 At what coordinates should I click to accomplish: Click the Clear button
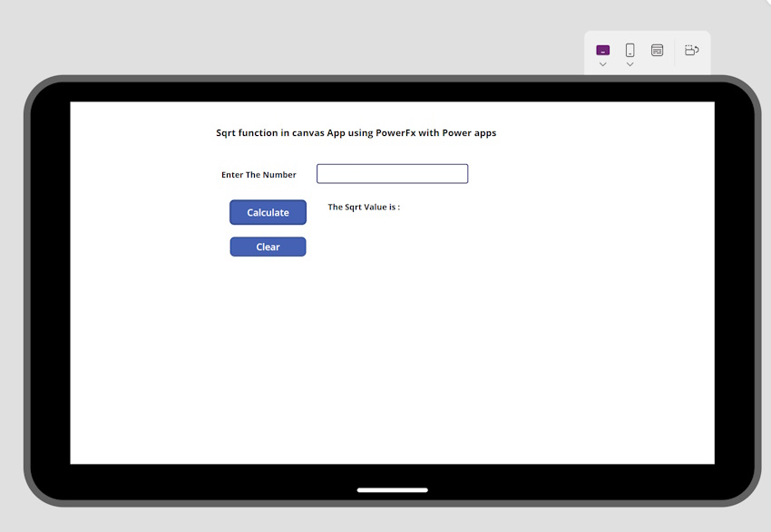coord(268,247)
